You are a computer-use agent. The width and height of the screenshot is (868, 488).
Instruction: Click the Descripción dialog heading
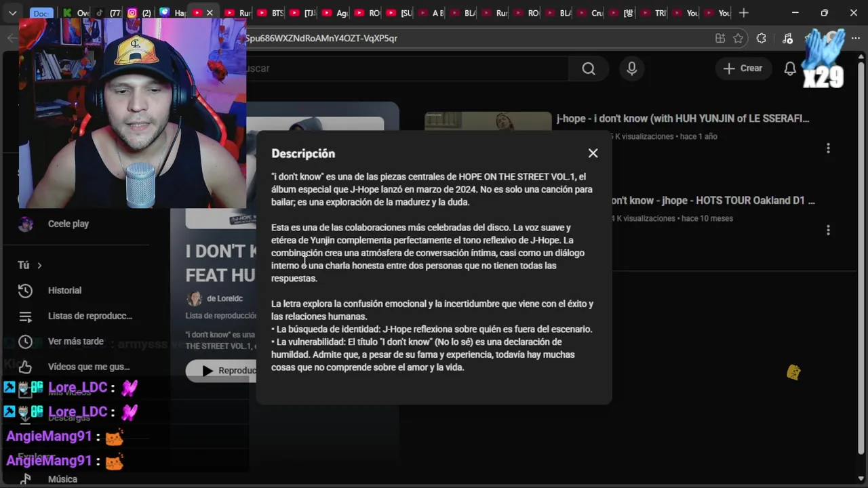click(x=303, y=154)
